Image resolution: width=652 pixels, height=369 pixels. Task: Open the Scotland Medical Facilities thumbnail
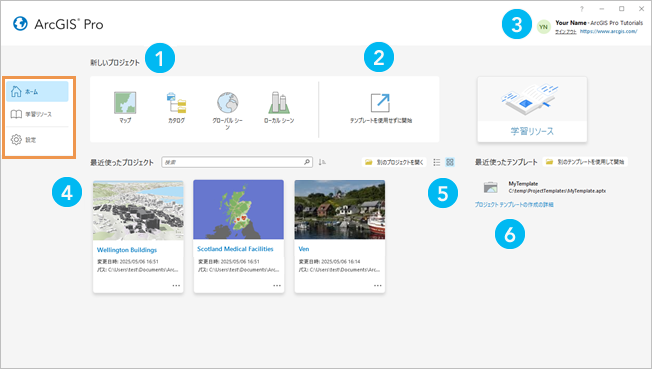pyautogui.click(x=239, y=209)
